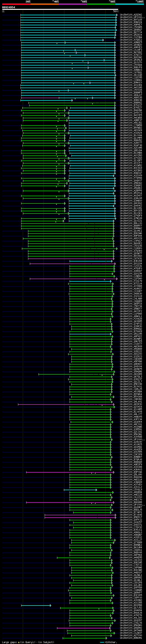Click the label UniRef100_B6TTI4
Viewport: 146px width, 644px height.
point(131,32)
